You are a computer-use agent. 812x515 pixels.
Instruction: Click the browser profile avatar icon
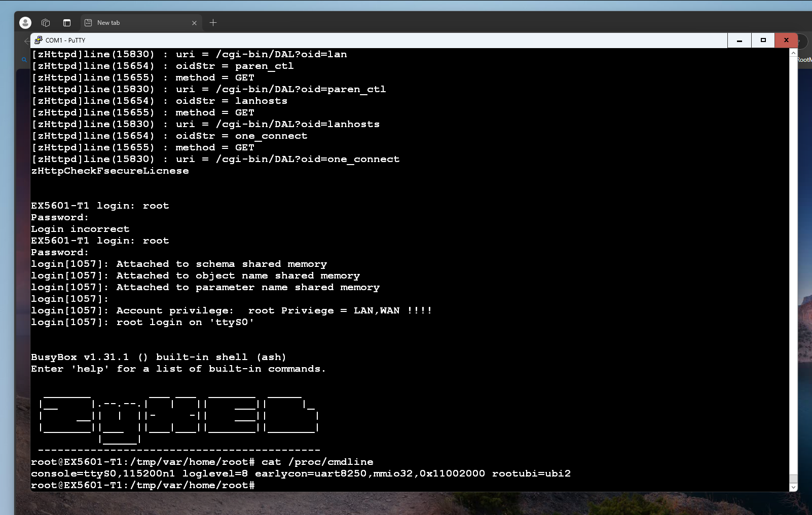[x=25, y=23]
